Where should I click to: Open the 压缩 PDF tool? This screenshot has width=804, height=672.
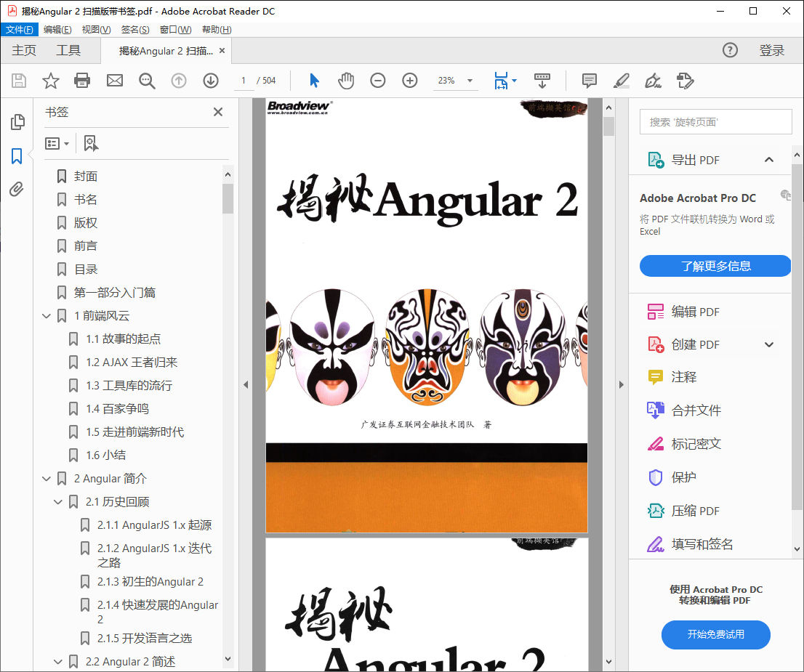(x=683, y=511)
